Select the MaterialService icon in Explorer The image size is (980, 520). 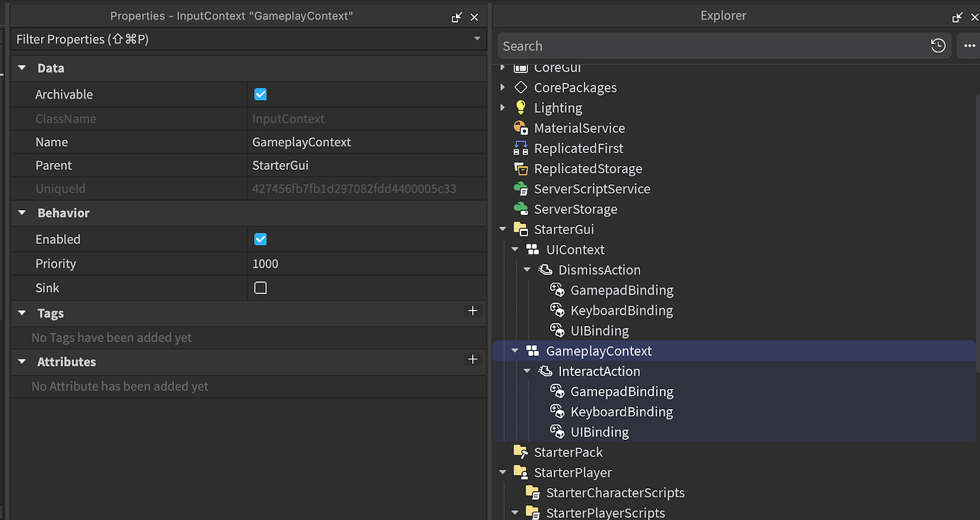click(521, 128)
